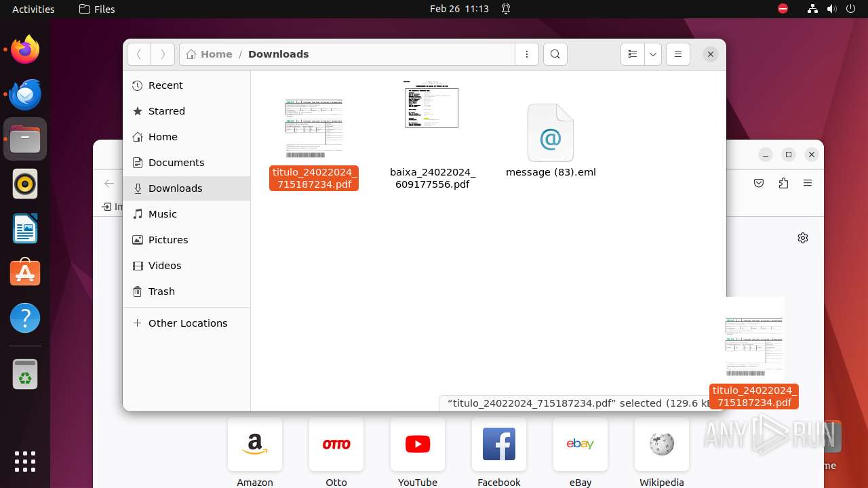This screenshot has height=488, width=868.
Task: Launch Thunderbird mail from the dock
Action: tap(25, 94)
